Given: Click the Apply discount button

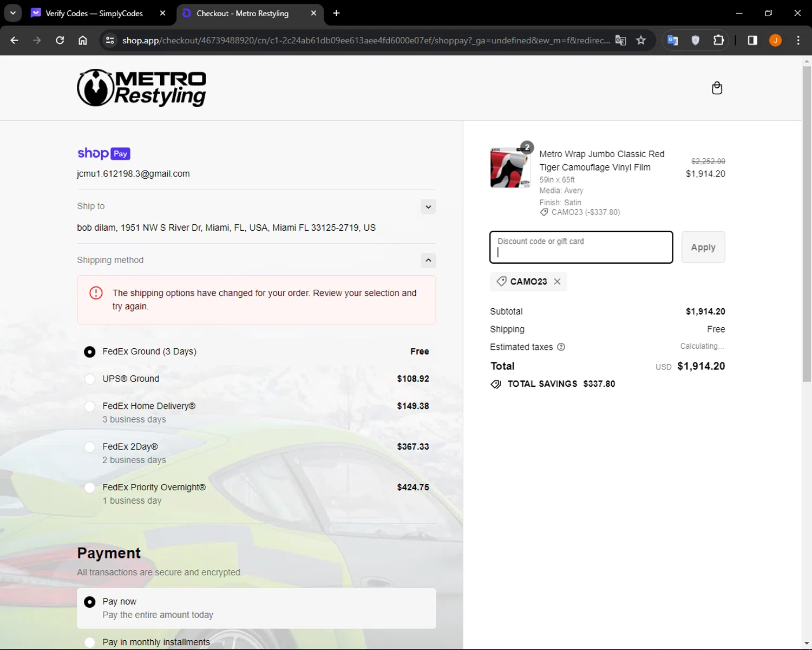Looking at the screenshot, I should pyautogui.click(x=703, y=248).
